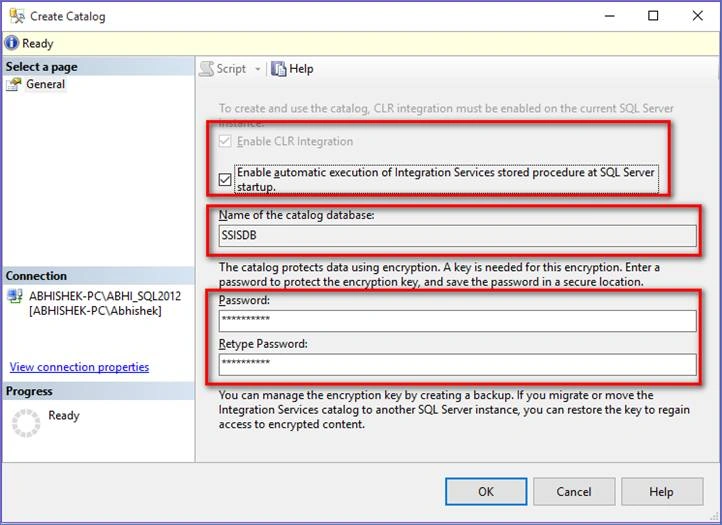The image size is (722, 525).
Task: Click the Cancel button
Action: [x=574, y=491]
